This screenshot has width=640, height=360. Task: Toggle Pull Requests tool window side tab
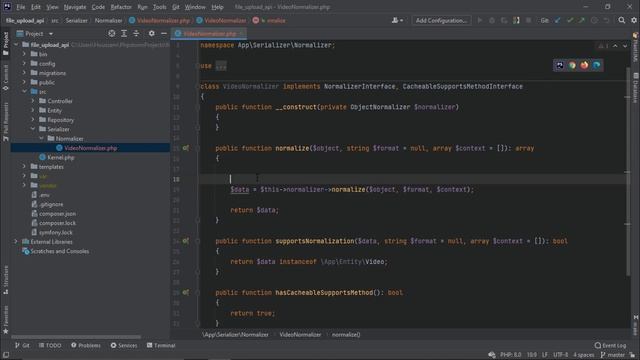[5, 122]
